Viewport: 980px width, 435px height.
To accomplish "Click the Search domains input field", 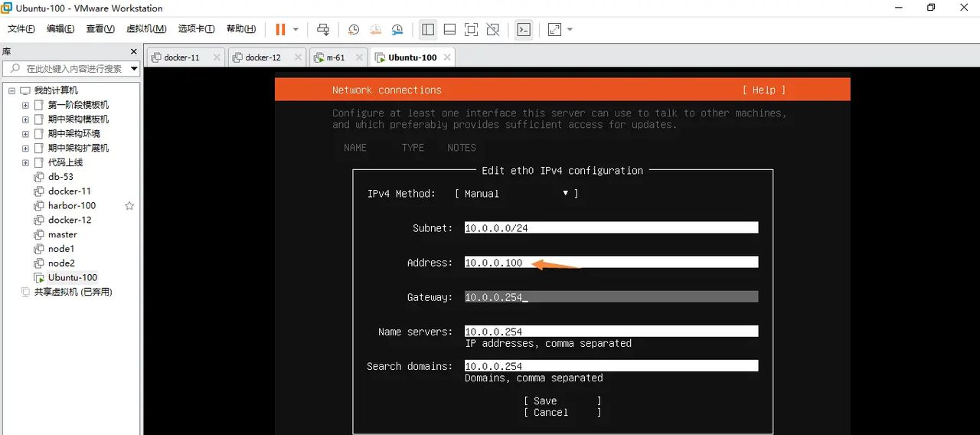I will pyautogui.click(x=611, y=365).
